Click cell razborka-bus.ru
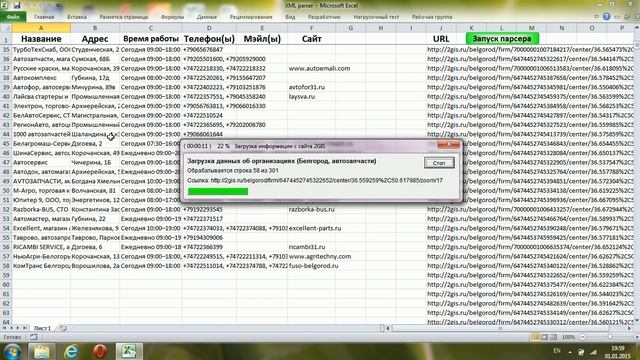 click(311, 209)
